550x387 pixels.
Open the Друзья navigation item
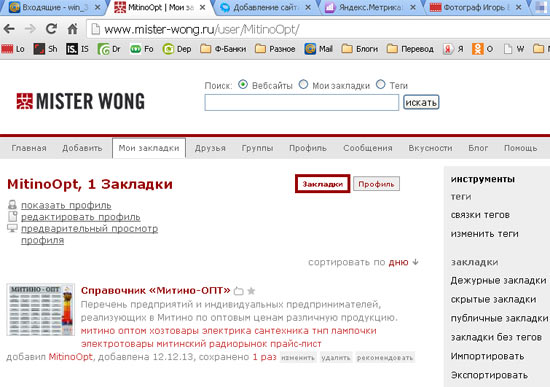[x=210, y=148]
